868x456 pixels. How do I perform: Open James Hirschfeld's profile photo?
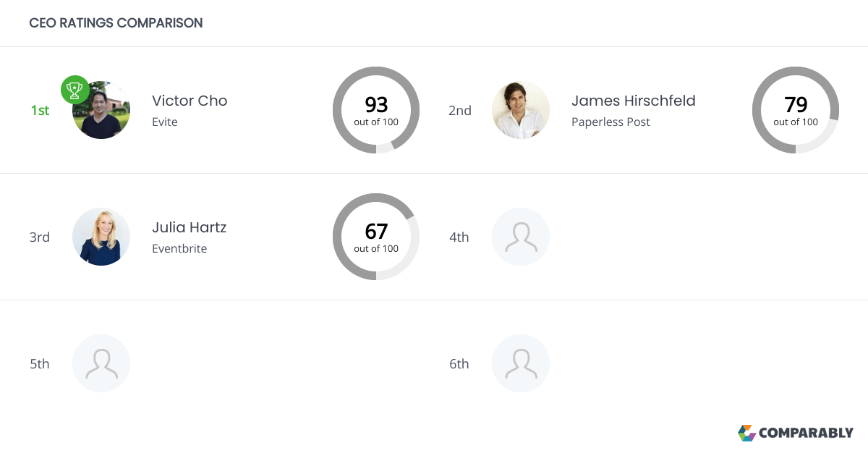click(521, 110)
